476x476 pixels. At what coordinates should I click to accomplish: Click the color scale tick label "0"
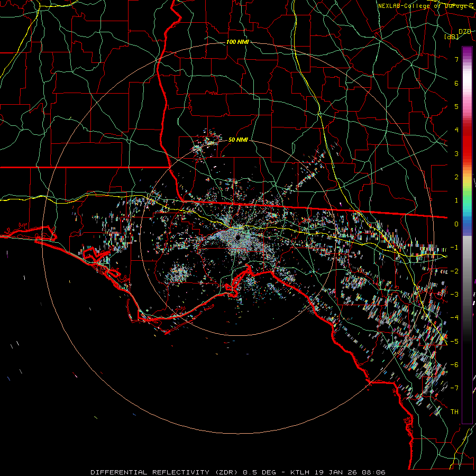456,224
